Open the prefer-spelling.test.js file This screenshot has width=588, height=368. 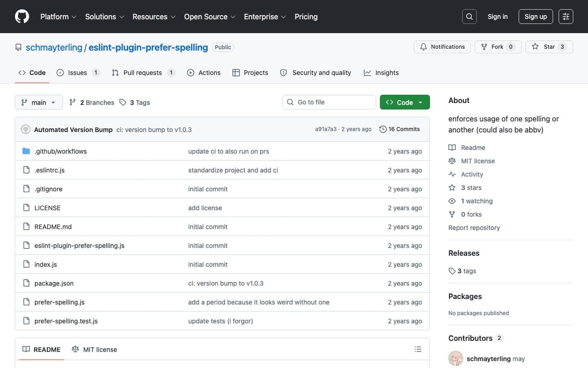[66, 321]
